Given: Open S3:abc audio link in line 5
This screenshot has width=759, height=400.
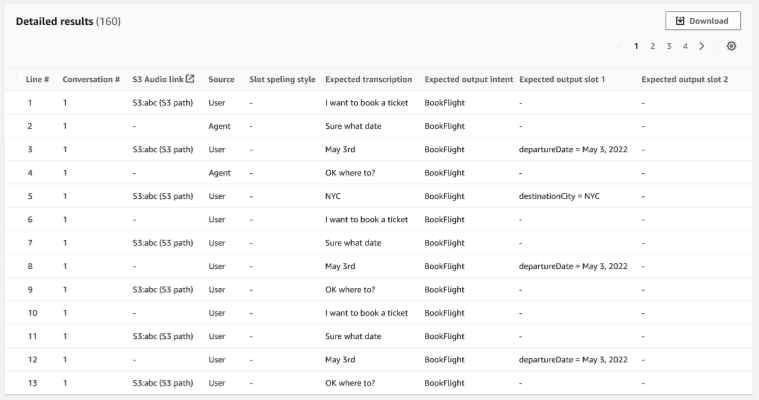Looking at the screenshot, I should pos(162,196).
